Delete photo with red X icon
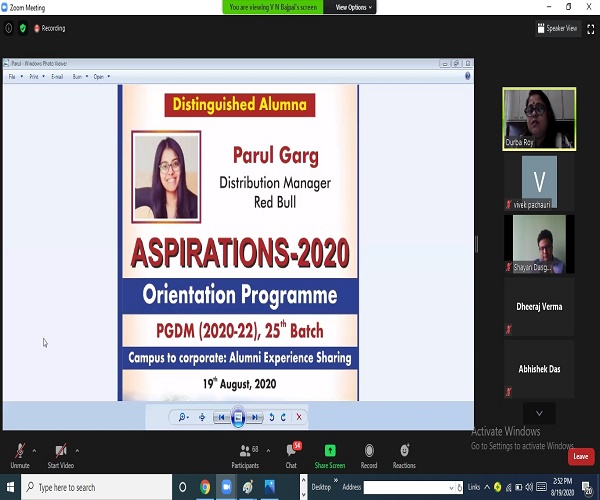The image size is (600, 500). [x=299, y=417]
